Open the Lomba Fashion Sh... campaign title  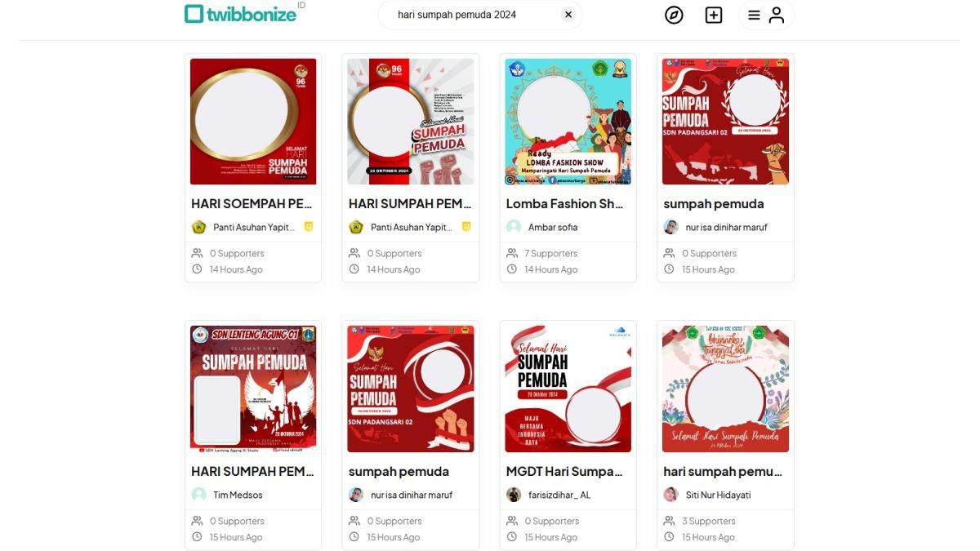[x=565, y=203]
